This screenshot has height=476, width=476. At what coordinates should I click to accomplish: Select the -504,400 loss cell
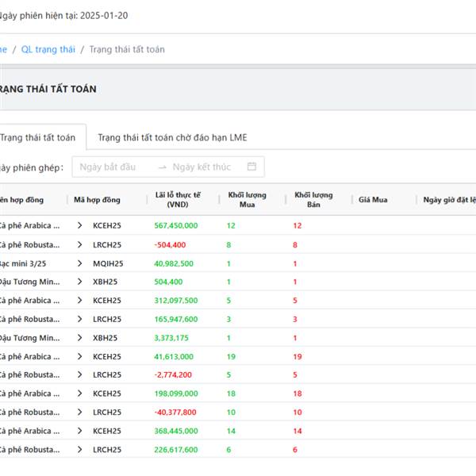tap(170, 244)
